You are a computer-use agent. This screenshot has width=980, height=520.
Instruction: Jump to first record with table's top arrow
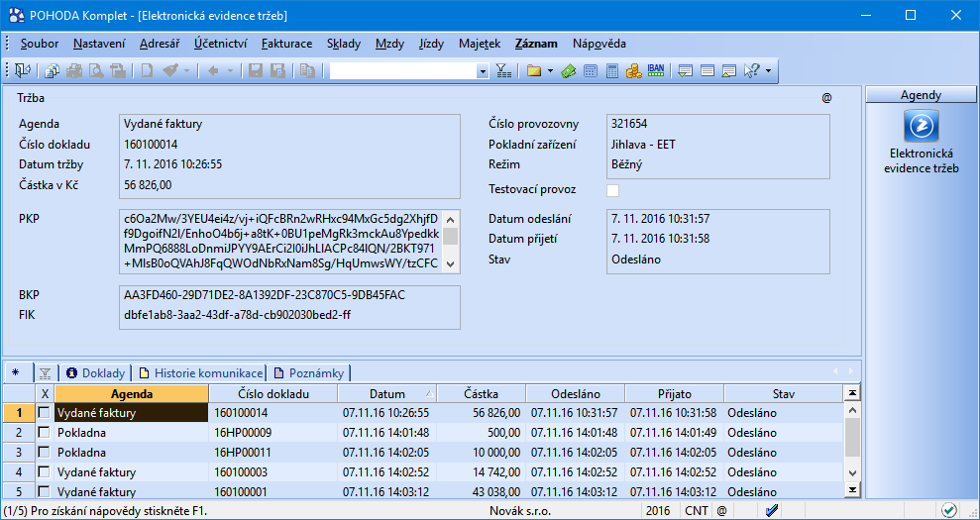point(851,392)
